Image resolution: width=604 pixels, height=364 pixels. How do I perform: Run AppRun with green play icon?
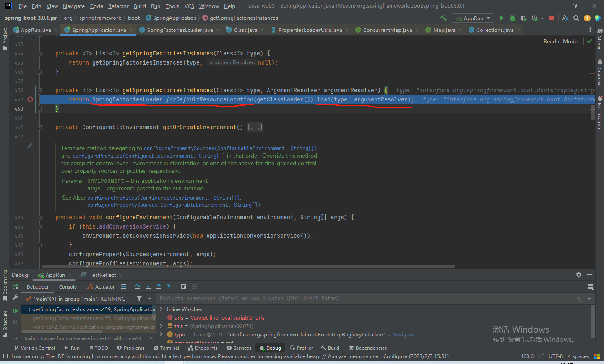click(502, 18)
